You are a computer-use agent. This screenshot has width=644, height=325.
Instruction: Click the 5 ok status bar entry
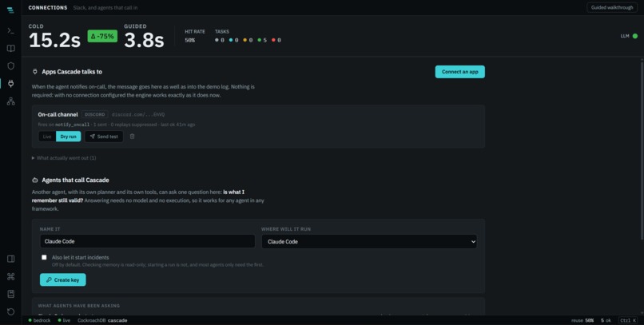[x=606, y=320]
